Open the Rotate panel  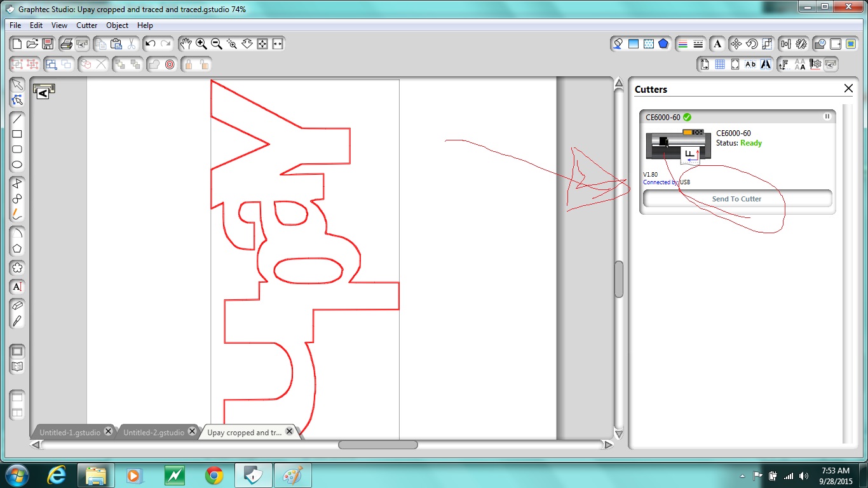click(751, 44)
